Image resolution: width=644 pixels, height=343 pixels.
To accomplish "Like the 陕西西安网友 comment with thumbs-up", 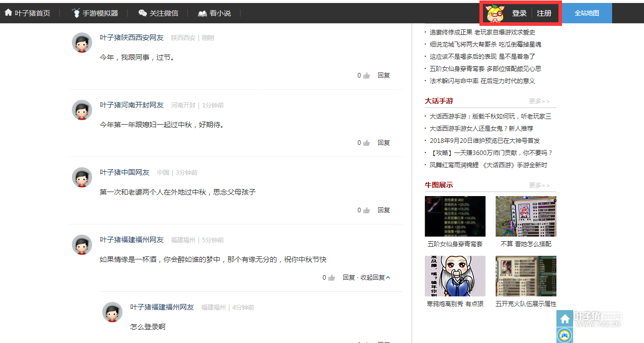I will [367, 75].
